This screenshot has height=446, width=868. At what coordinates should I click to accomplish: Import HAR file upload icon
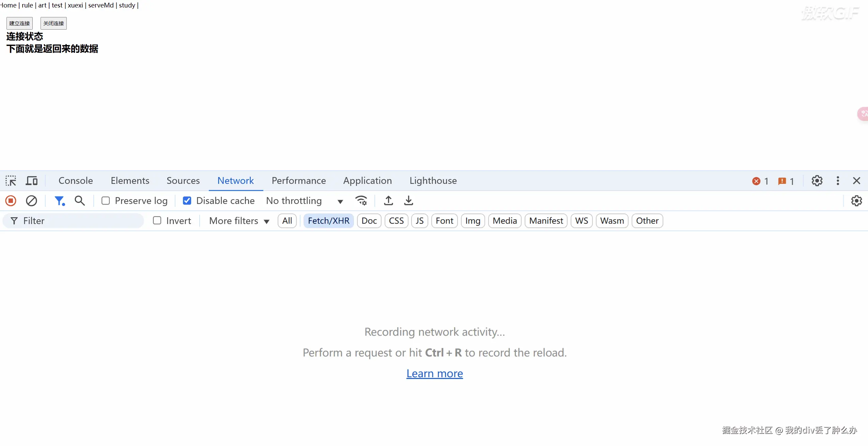tap(388, 201)
